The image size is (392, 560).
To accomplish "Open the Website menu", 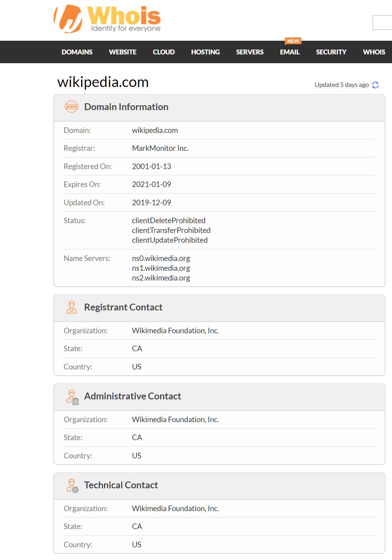I will [122, 52].
